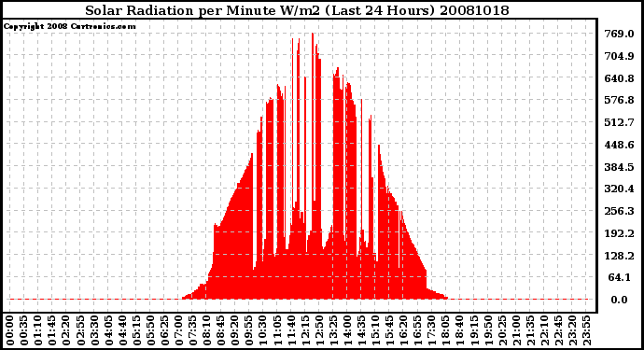Click the x-axis time label 10:30
This screenshot has width=644, height=350.
[263, 330]
